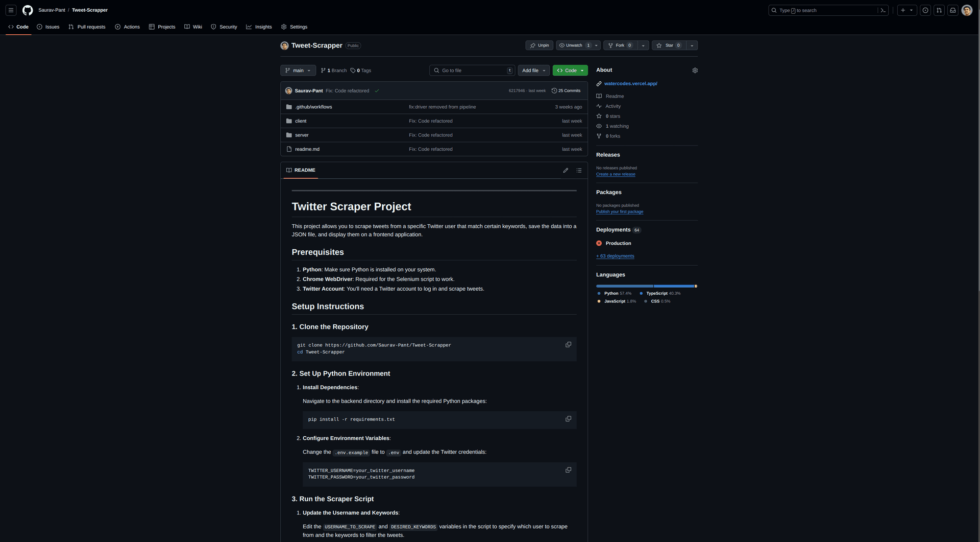
Task: Switch to the Insights tab
Action: (x=259, y=27)
